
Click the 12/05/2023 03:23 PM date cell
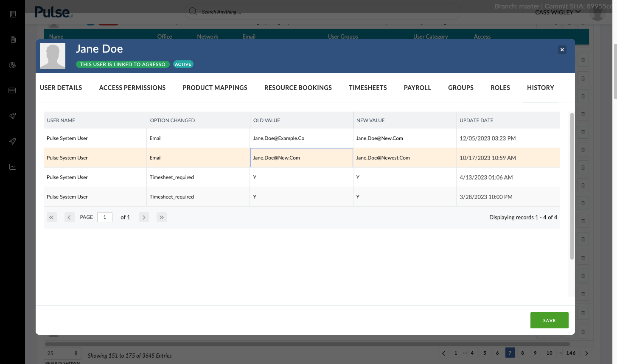coord(508,138)
